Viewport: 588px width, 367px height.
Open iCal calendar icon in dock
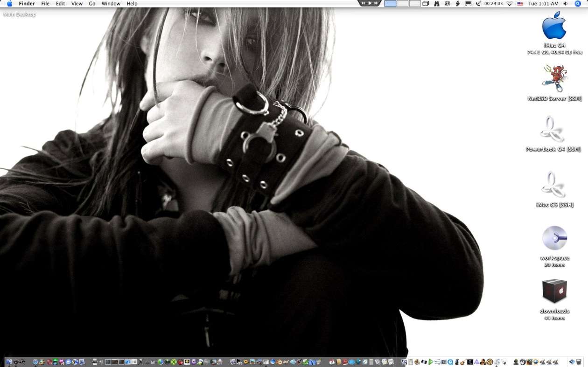coord(332,361)
